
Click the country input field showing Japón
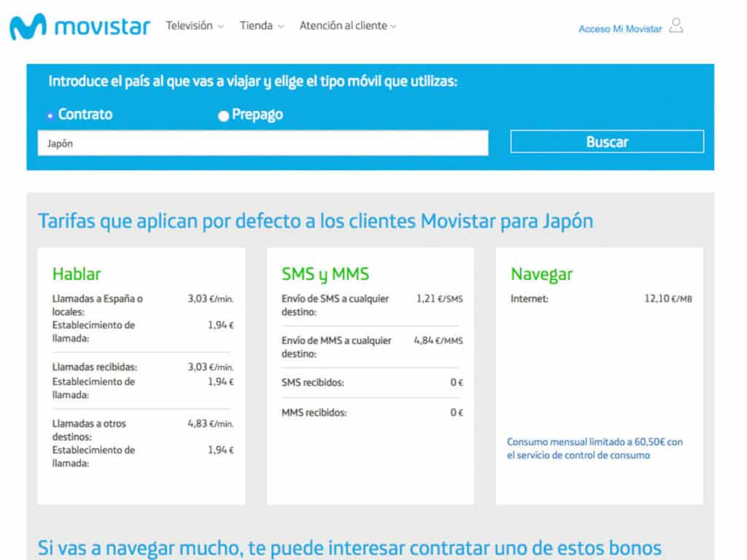tap(263, 143)
